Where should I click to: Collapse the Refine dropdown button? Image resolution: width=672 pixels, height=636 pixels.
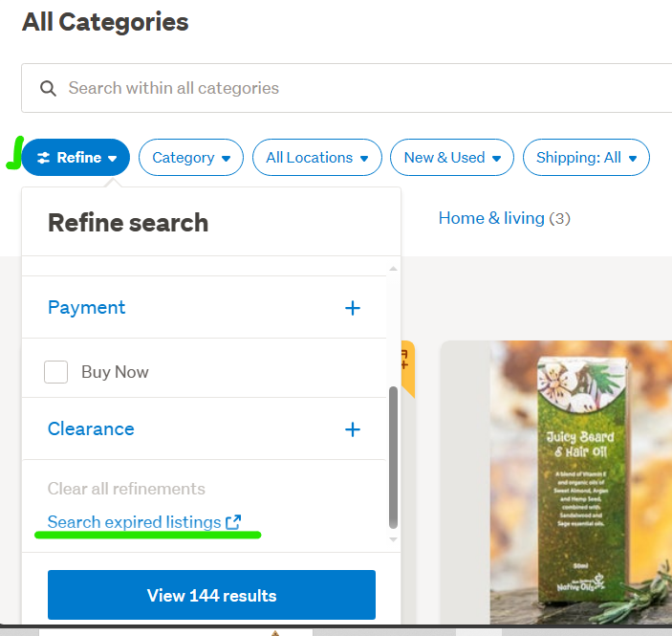tap(78, 158)
